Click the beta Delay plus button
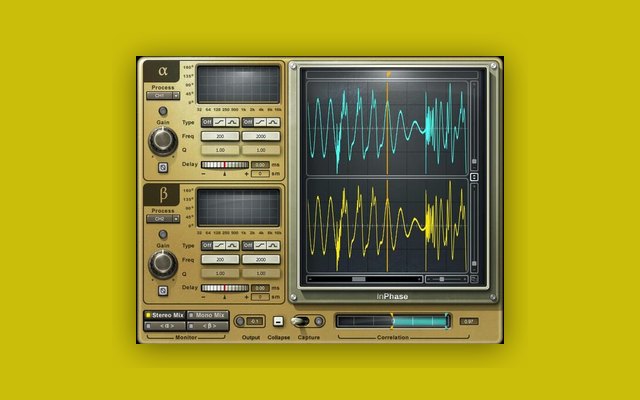 point(246,297)
